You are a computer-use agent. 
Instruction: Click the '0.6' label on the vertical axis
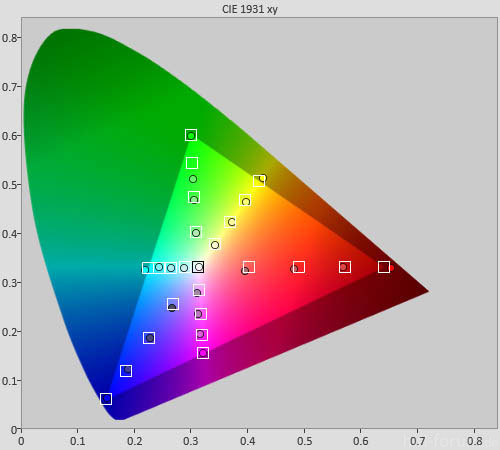(x=9, y=136)
